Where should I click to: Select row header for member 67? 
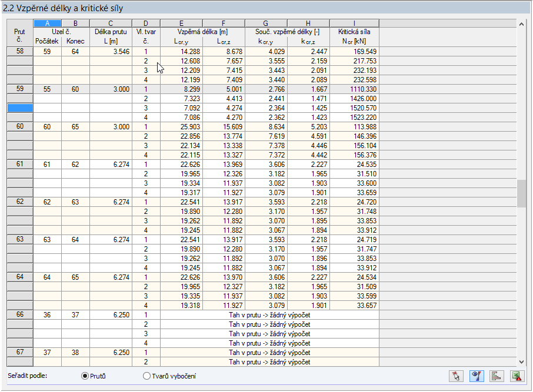[x=20, y=352]
